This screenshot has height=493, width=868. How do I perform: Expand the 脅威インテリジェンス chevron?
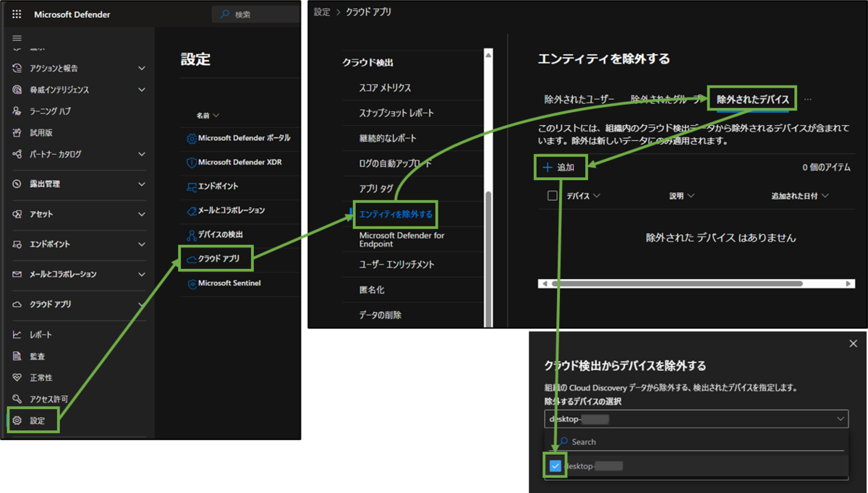coord(142,90)
